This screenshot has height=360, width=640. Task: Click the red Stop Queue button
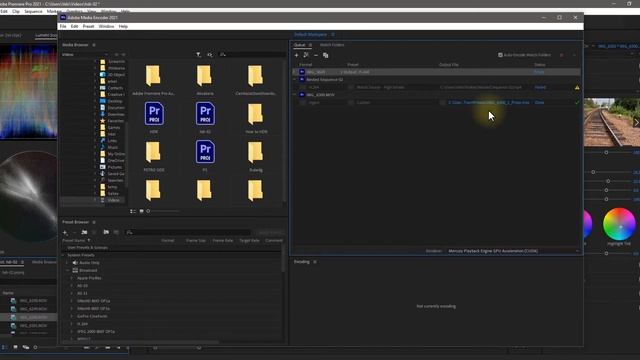click(x=562, y=55)
